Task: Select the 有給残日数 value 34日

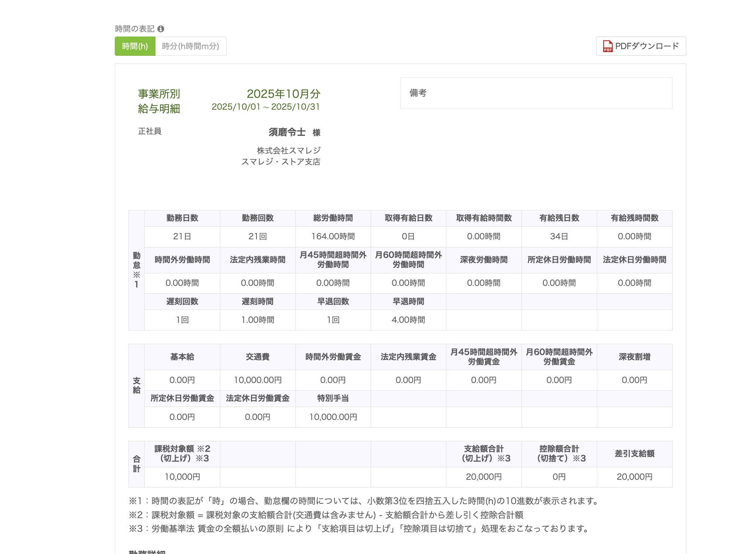Action: tap(559, 236)
